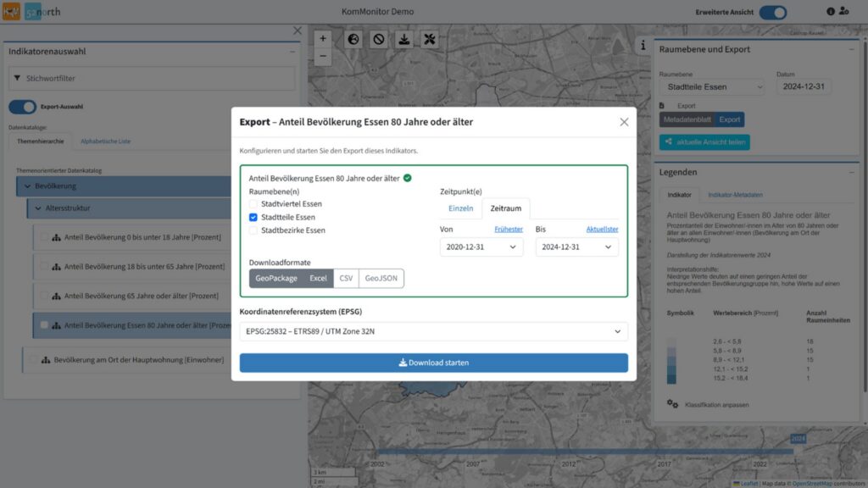Uncheck Stadtteile Essen checkbox
The image size is (868, 488).
click(x=253, y=218)
